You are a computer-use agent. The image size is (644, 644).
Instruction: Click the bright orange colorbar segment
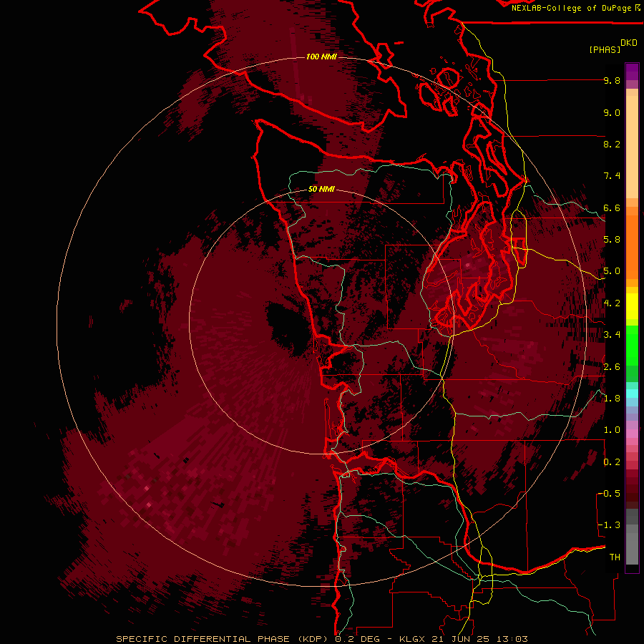(x=632, y=246)
